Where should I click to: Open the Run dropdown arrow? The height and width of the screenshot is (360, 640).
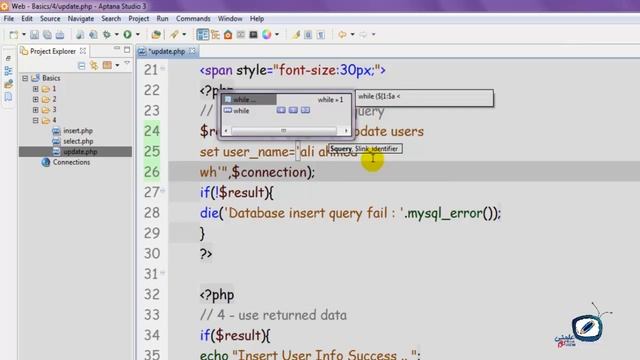[x=138, y=35]
